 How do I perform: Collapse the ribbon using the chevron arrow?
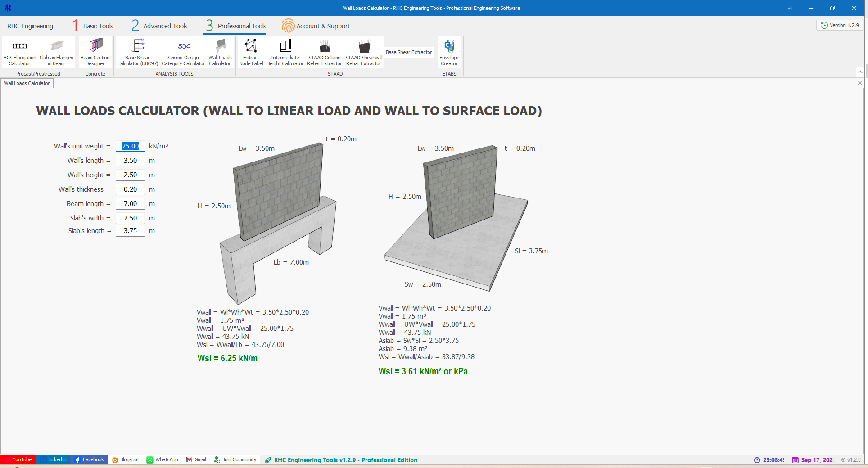(x=860, y=72)
